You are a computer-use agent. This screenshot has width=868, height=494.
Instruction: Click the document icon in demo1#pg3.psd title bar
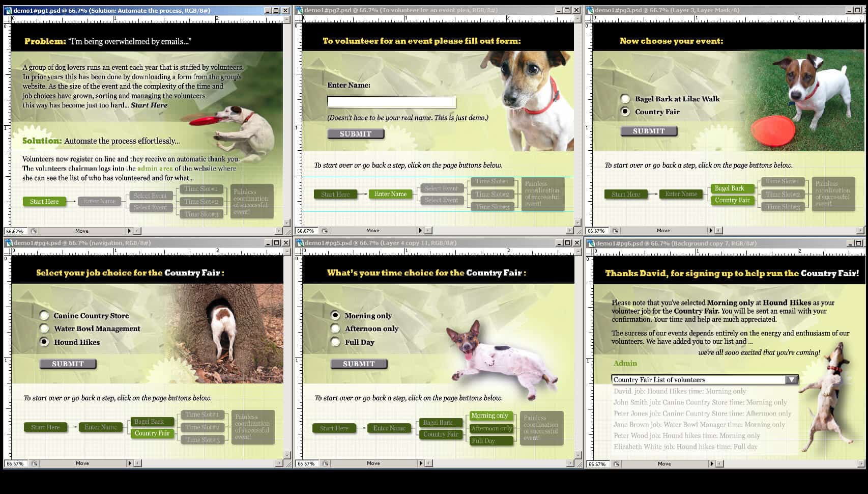(590, 10)
